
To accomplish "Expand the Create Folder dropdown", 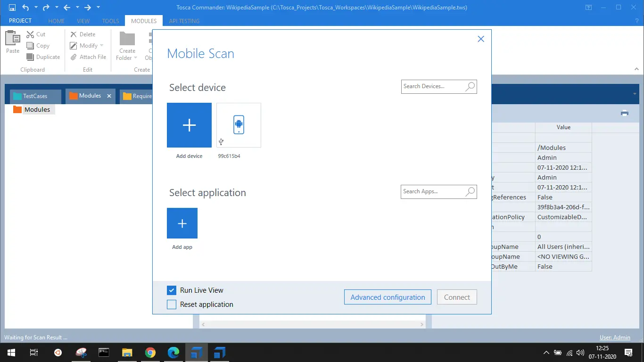I will (x=135, y=58).
